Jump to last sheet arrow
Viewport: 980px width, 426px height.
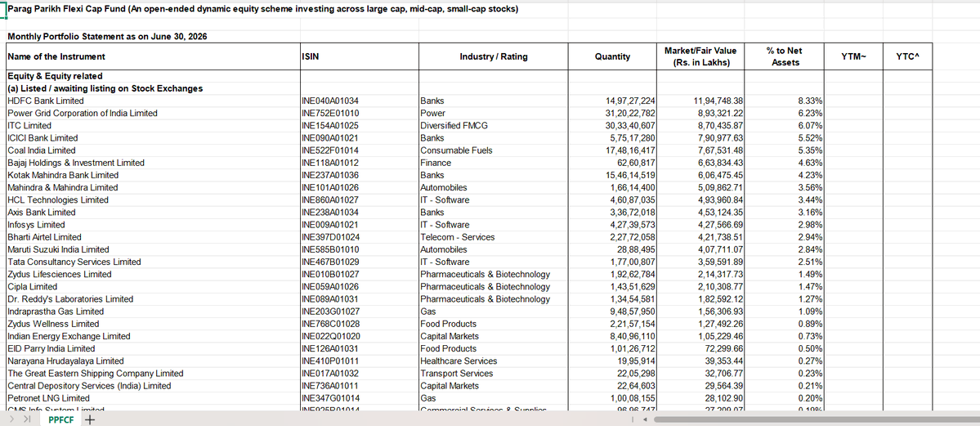click(x=27, y=419)
